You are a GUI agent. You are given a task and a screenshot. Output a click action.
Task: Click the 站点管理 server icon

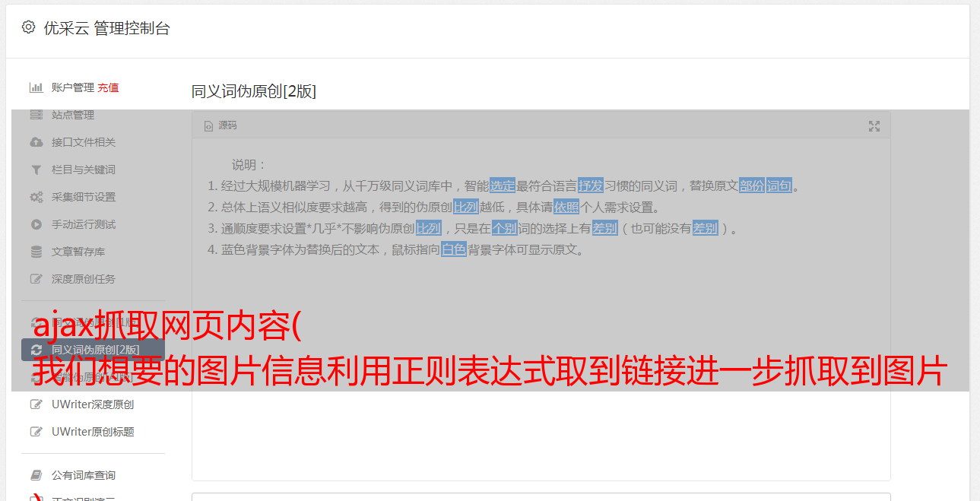click(x=36, y=115)
